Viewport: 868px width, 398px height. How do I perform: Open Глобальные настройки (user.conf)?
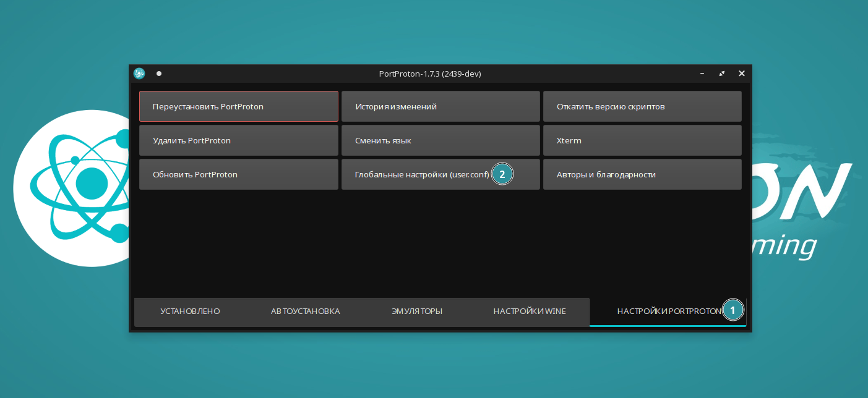tap(421, 174)
